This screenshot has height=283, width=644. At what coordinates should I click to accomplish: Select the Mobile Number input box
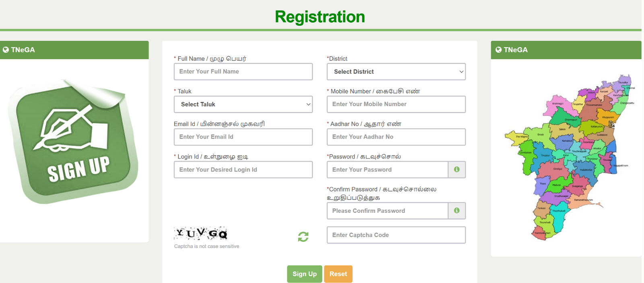click(396, 104)
